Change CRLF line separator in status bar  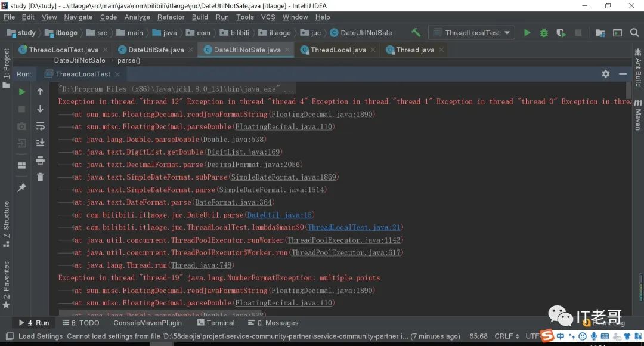506,336
